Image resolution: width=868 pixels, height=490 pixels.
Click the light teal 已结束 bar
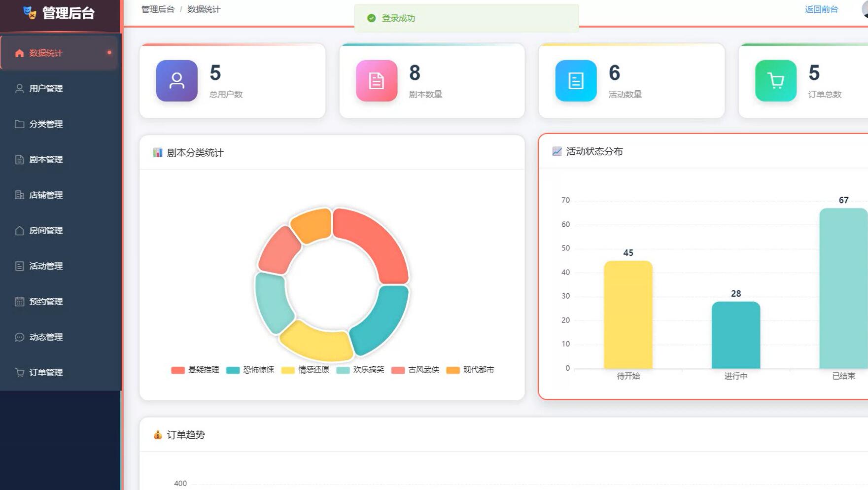pos(843,288)
